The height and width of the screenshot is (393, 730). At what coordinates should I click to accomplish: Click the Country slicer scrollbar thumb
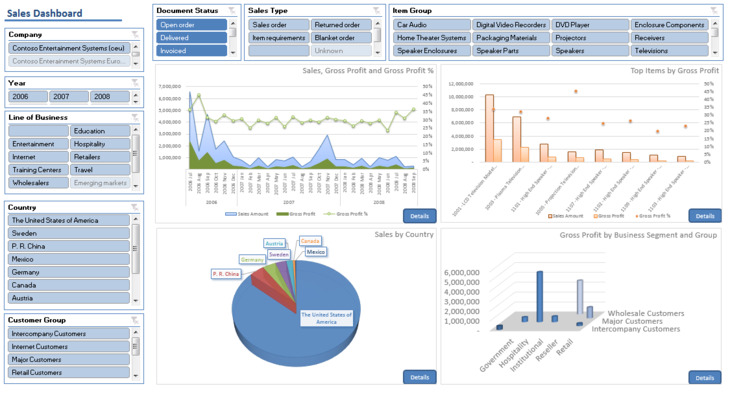(x=135, y=249)
